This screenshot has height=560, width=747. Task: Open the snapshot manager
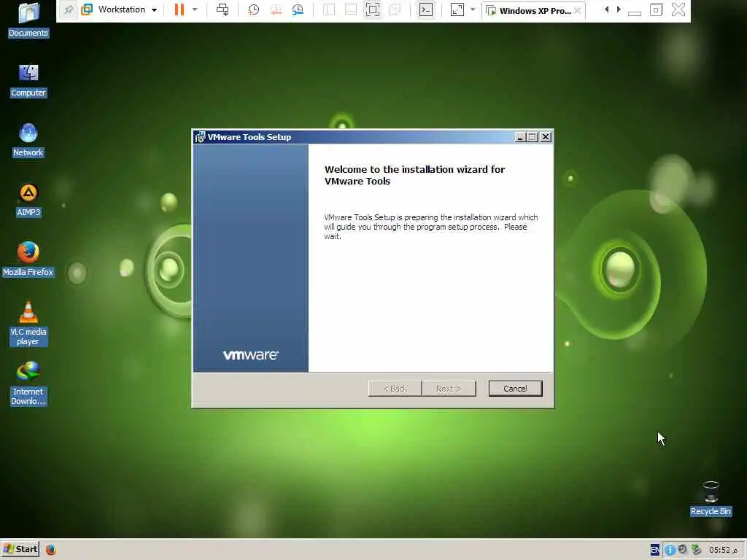pos(298,9)
